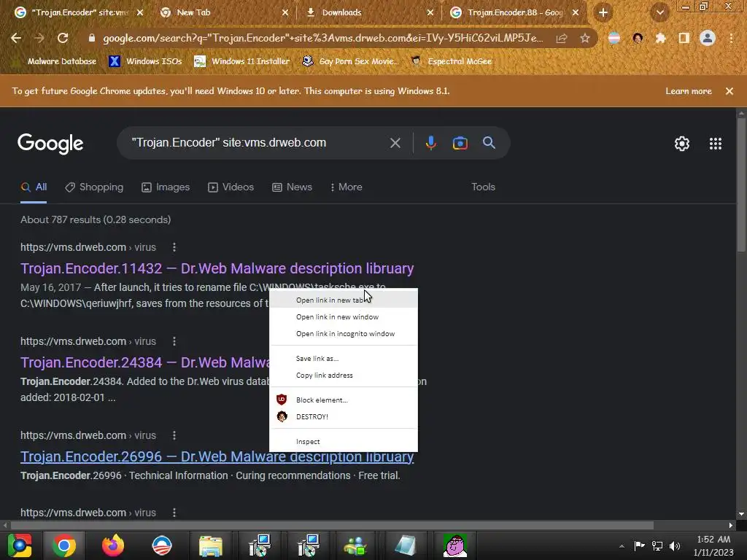
Task: Open Windows 11 Installer bookmark
Action: pyautogui.click(x=242, y=61)
